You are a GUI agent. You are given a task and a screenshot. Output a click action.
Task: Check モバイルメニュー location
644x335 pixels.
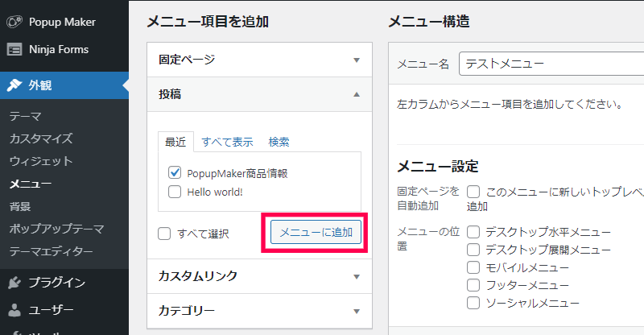click(x=473, y=267)
